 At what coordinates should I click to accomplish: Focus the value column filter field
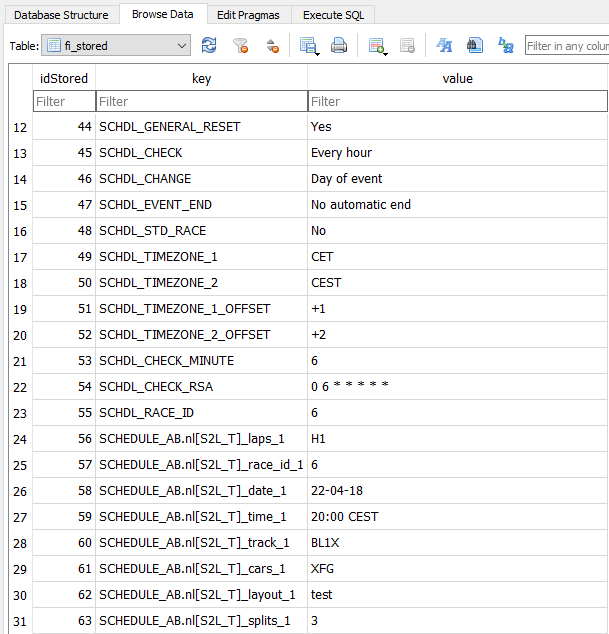[458, 101]
